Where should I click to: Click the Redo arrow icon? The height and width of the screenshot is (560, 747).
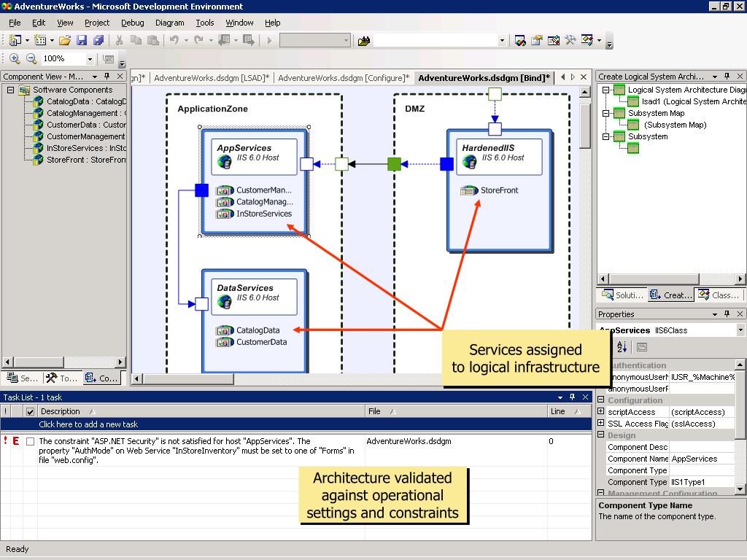click(x=199, y=41)
